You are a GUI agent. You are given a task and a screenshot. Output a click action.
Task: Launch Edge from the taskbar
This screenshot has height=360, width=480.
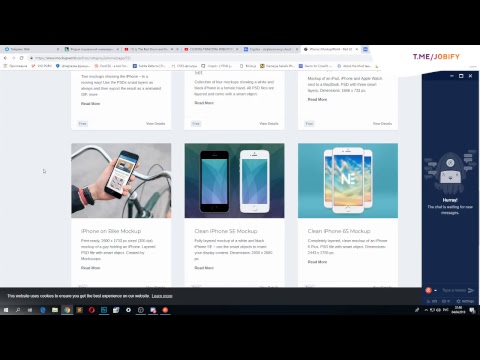pyautogui.click(x=43, y=310)
